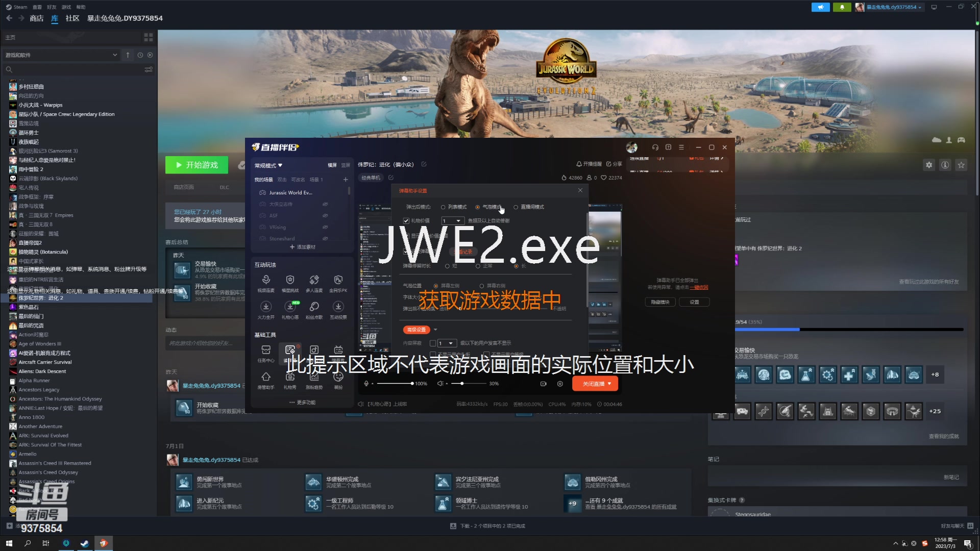Open the 福星挑战 feature
Viewport: 980px width, 551px height.
tap(290, 283)
